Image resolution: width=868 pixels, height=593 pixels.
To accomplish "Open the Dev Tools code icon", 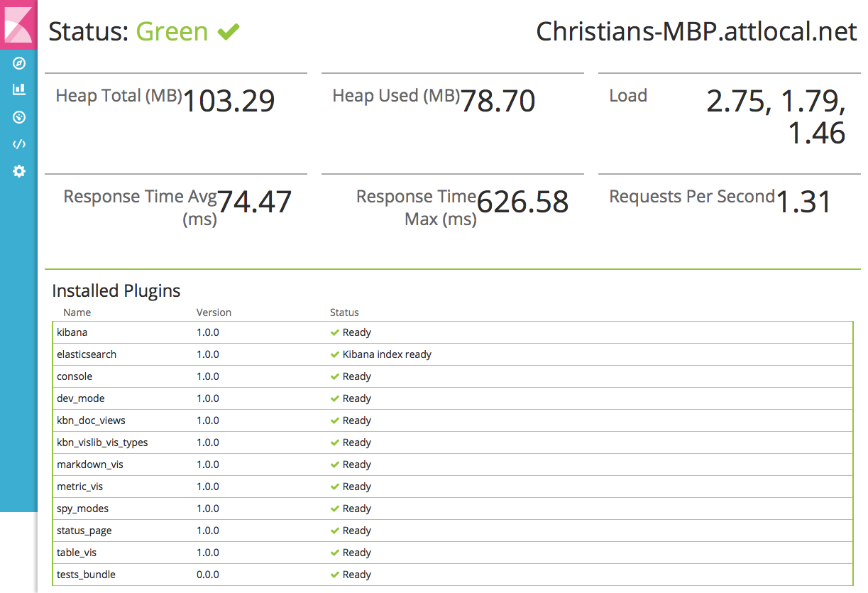I will pos(19,144).
